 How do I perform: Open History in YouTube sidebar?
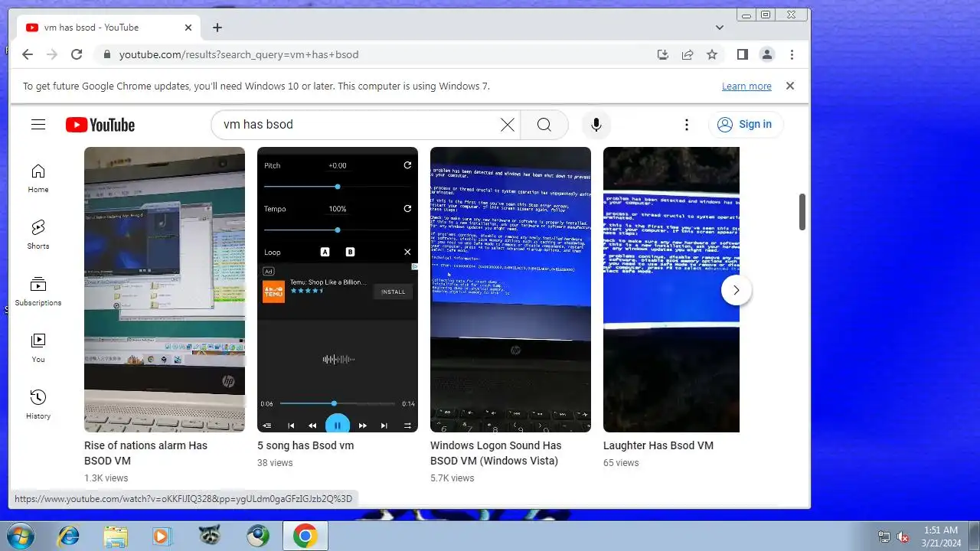38,405
